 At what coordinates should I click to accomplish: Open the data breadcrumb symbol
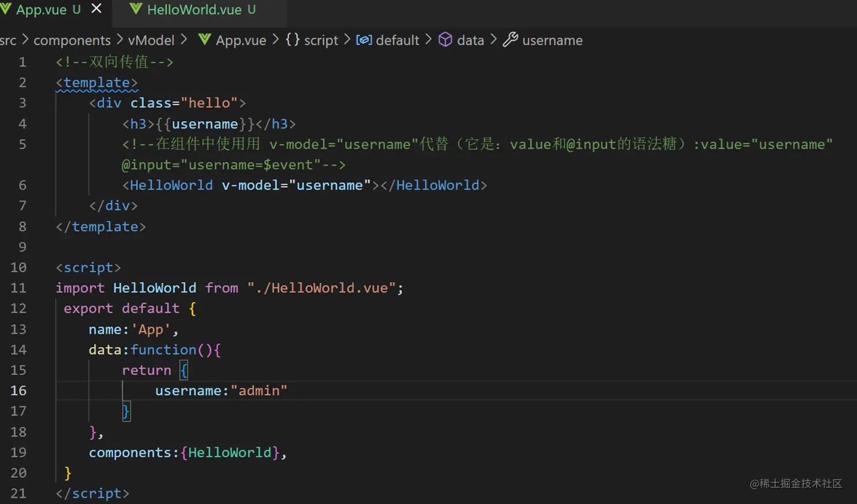click(x=471, y=40)
